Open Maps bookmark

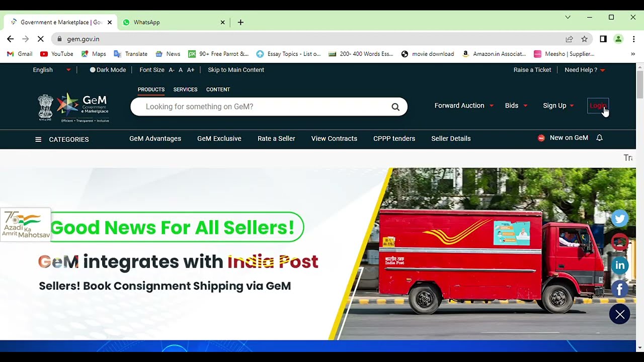[94, 54]
